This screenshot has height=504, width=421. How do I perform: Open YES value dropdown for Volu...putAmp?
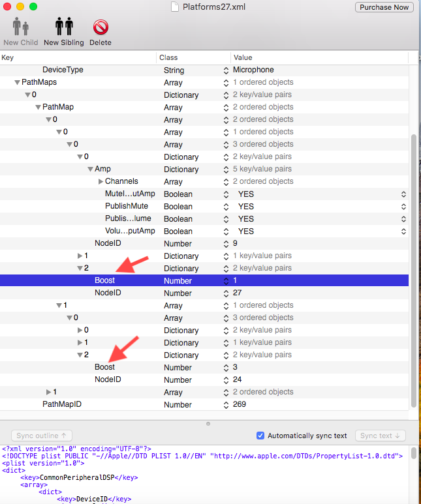(x=403, y=231)
